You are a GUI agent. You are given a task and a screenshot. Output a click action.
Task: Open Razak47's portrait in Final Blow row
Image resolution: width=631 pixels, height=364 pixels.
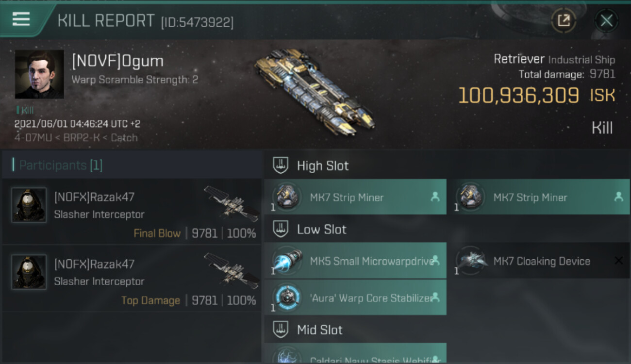click(29, 205)
